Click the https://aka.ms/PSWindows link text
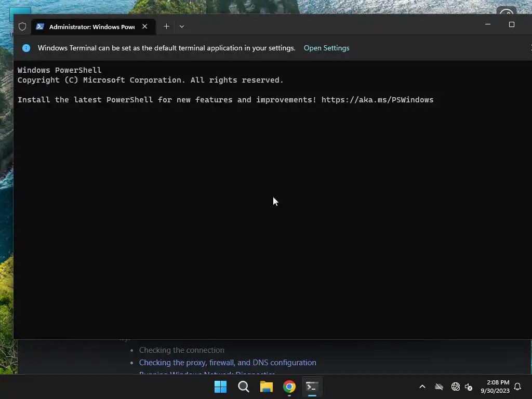This screenshot has width=532, height=399. (x=377, y=100)
